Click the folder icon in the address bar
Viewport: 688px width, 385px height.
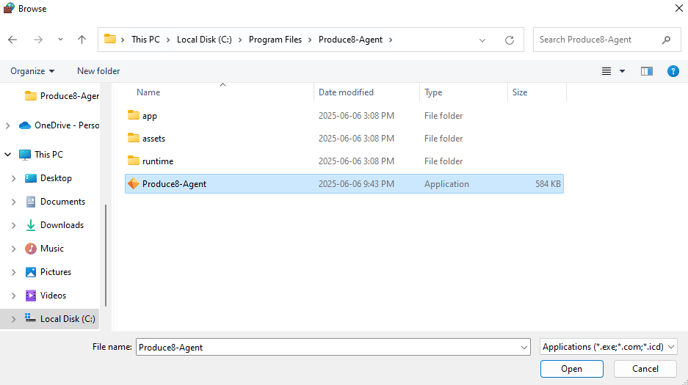(110, 39)
